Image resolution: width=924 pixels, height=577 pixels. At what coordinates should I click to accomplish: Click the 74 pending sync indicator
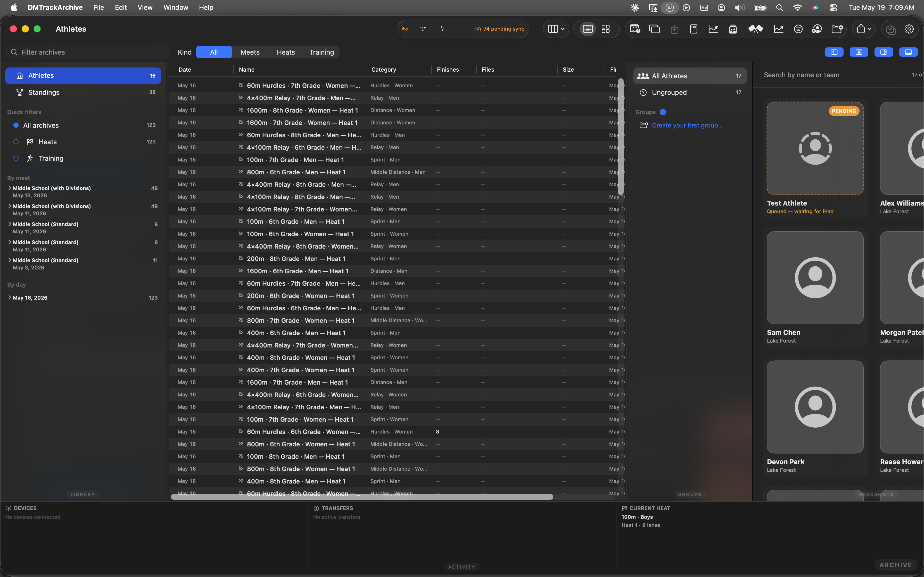point(499,29)
